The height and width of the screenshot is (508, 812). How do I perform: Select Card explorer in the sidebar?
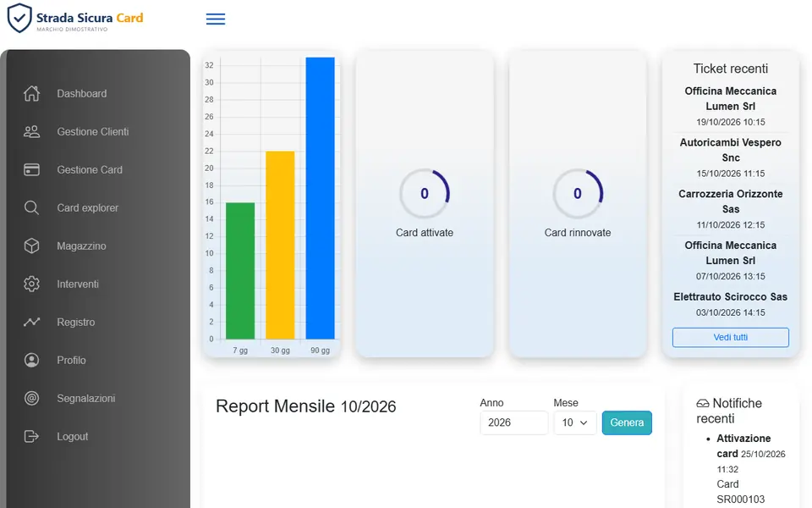(x=87, y=208)
